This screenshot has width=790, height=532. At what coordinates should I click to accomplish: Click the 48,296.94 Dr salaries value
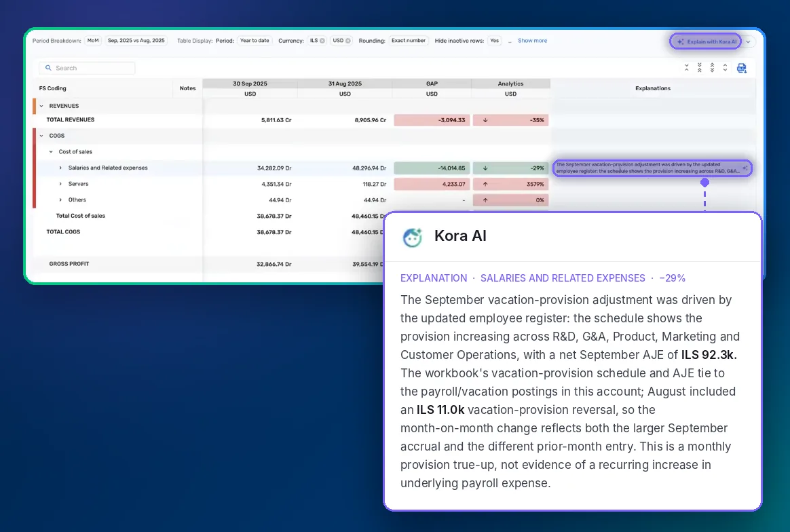click(369, 168)
